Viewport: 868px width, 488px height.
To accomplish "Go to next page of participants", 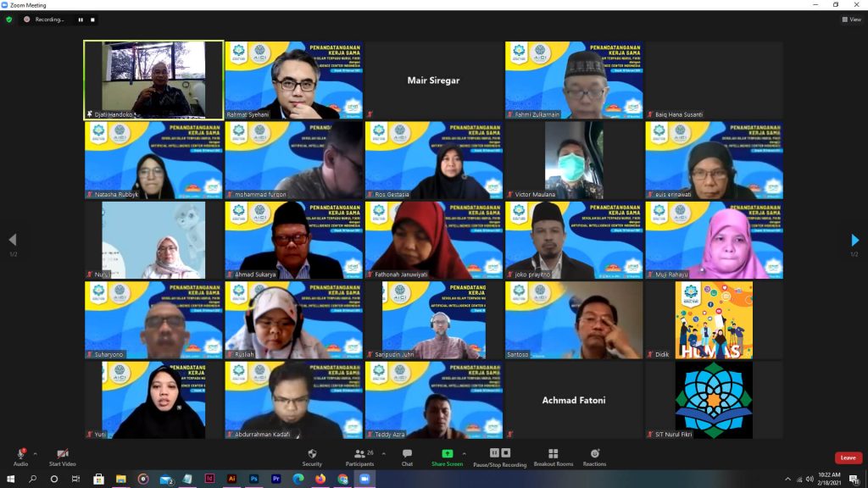I will (854, 241).
